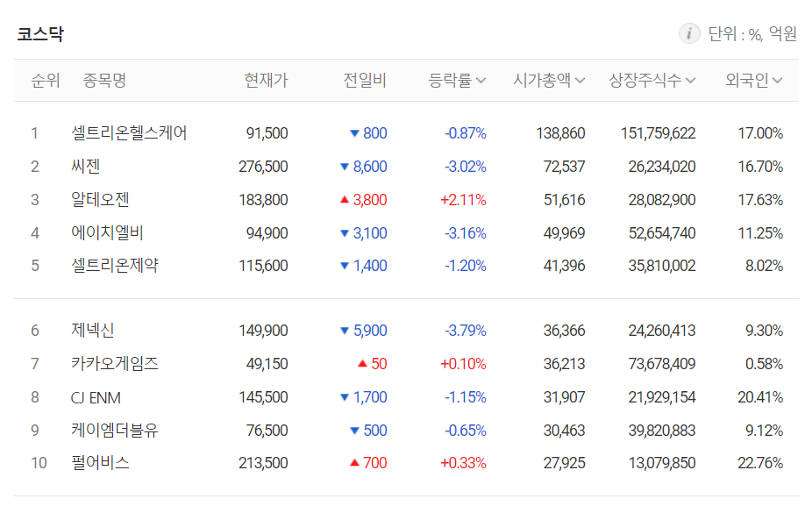Screen dimensions: 812x506
Task: Select current price 49,150
Action: (x=267, y=364)
